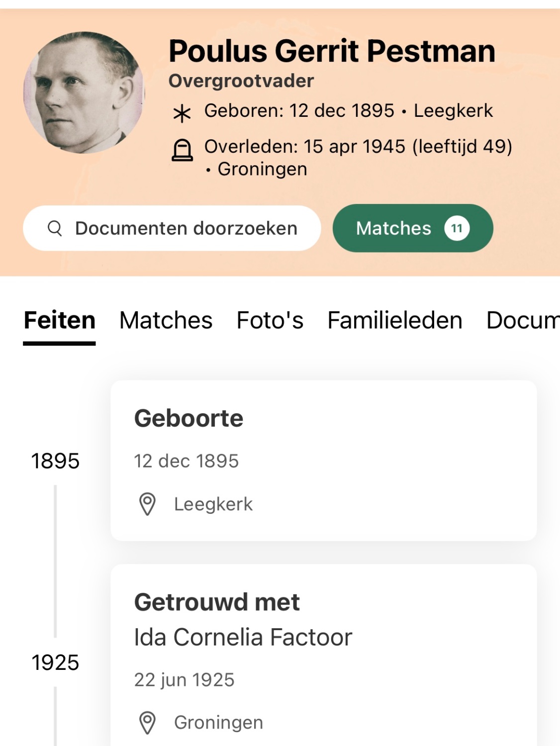This screenshot has height=746, width=560.
Task: Open the partially visible Documenten tab
Action: [522, 320]
